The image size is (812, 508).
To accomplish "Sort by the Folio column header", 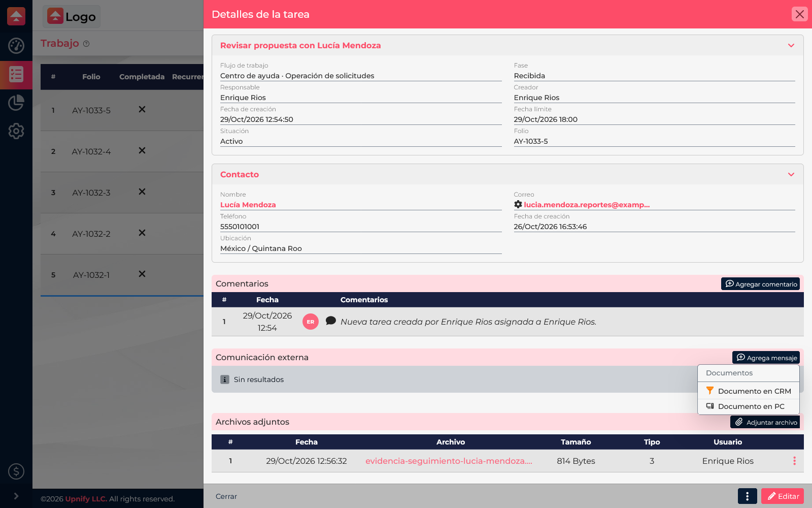I will 91,77.
